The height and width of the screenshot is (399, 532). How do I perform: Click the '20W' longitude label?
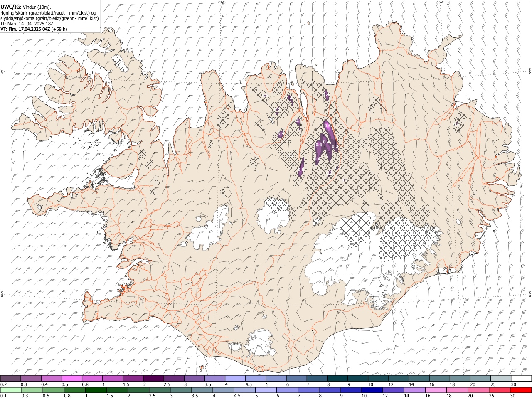[221, 2]
